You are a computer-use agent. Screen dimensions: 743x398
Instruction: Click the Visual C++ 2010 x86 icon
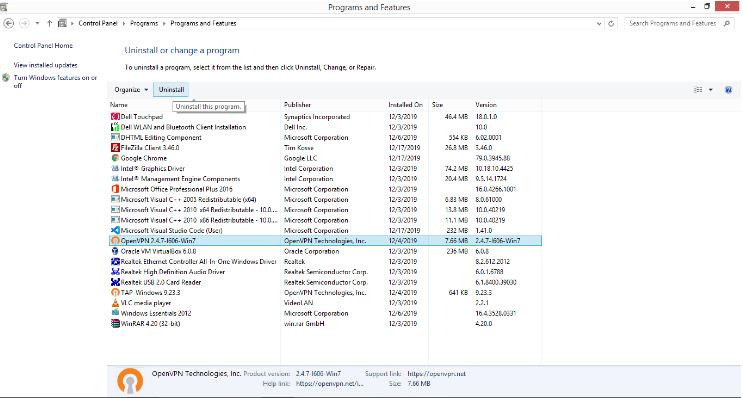click(115, 220)
